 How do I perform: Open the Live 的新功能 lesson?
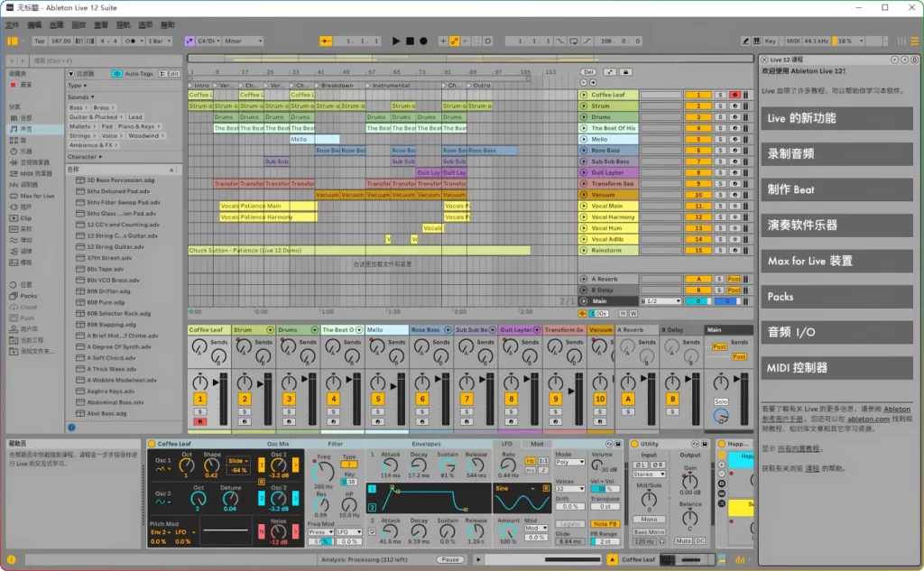[x=836, y=117]
